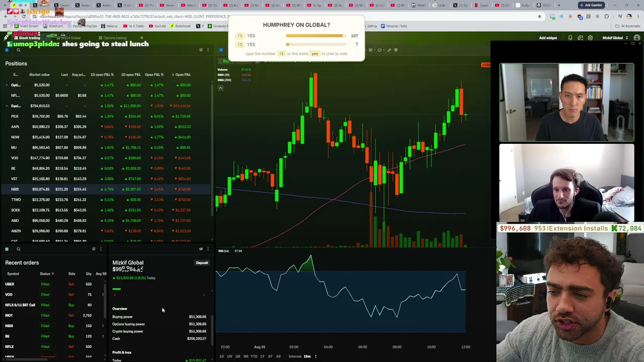
Task: Click the notifications bell icon
Action: point(570,38)
